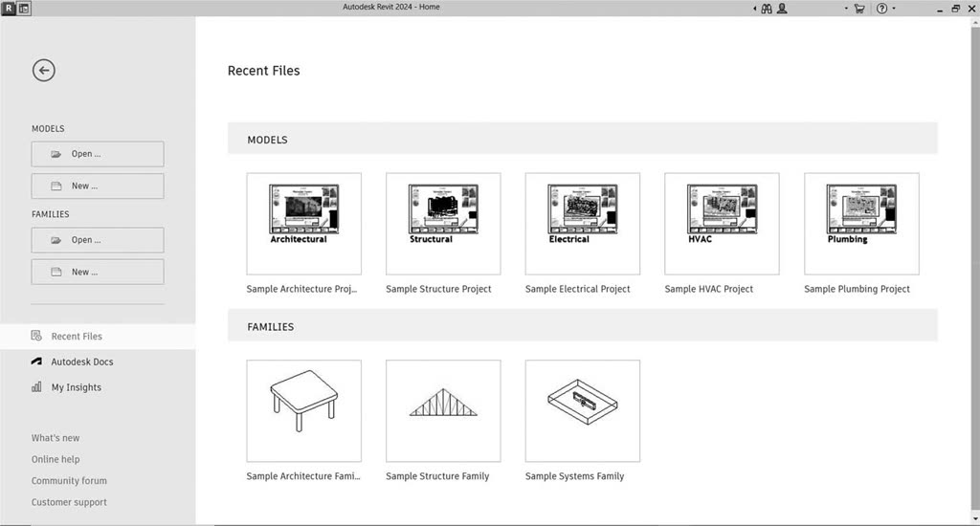Image resolution: width=980 pixels, height=526 pixels.
Task: Restore down the Revit window
Action: (956, 9)
